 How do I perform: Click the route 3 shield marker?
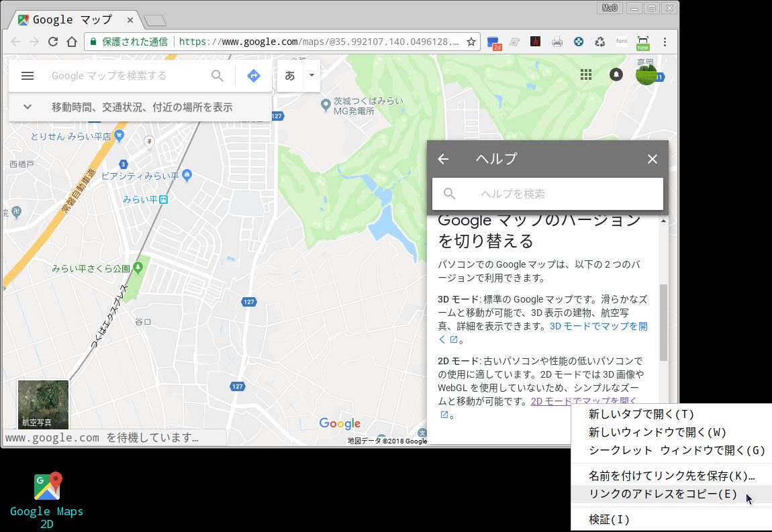pos(124,164)
